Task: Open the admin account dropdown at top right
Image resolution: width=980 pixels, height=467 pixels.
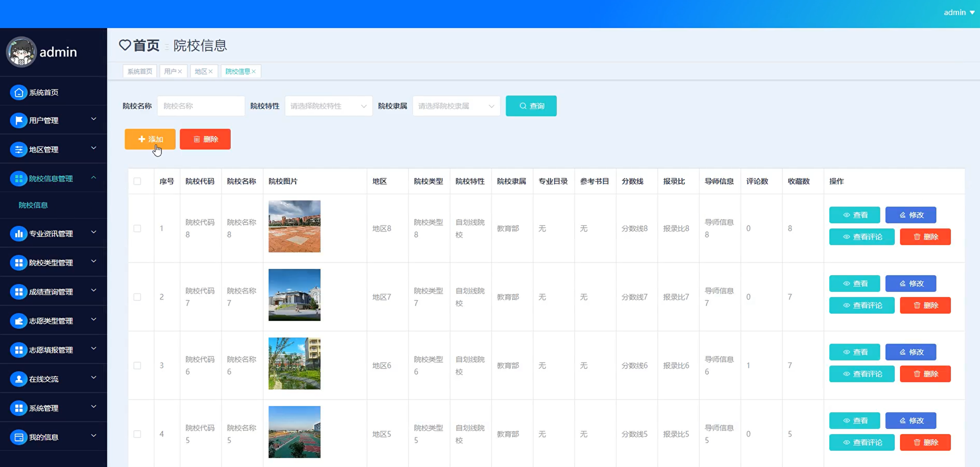Action: pos(959,12)
